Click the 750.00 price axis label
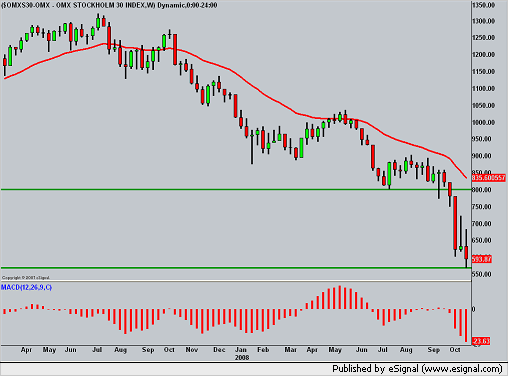Image resolution: width=508 pixels, height=376 pixels. [x=482, y=207]
